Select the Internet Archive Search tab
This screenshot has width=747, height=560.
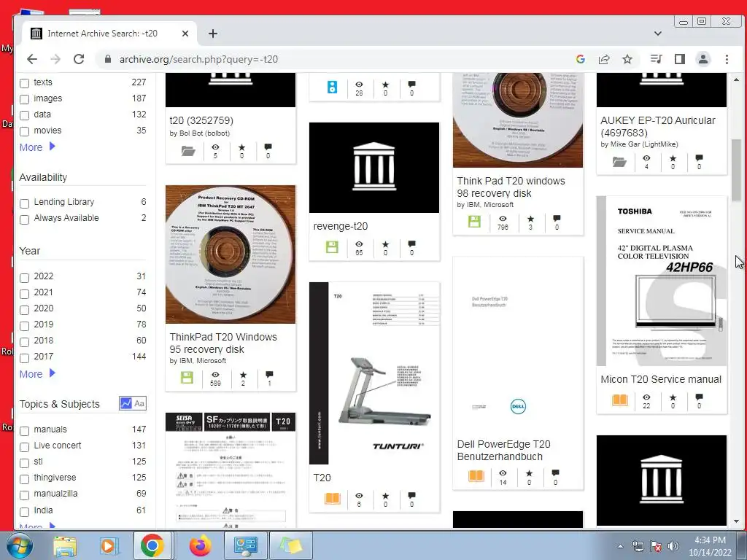[x=109, y=34]
